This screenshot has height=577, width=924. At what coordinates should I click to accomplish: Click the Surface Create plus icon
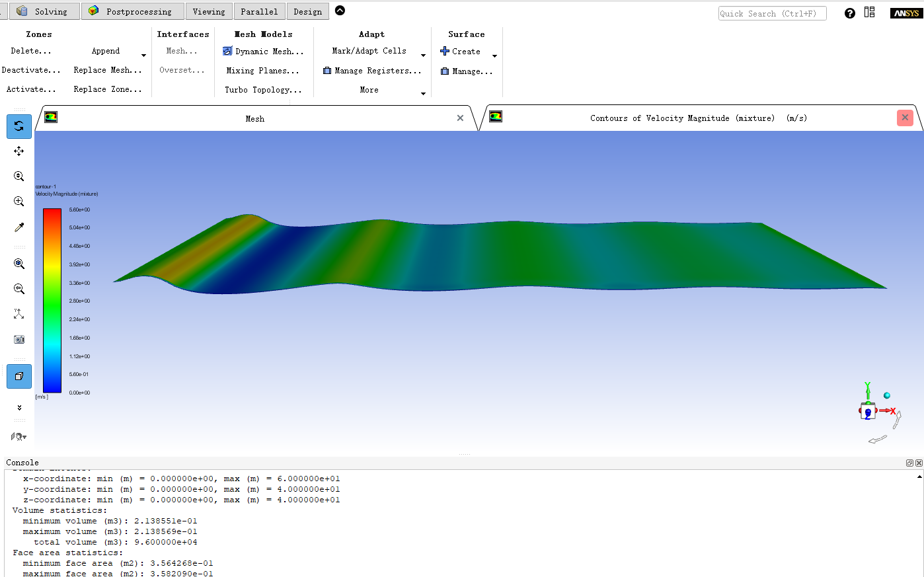pos(445,51)
